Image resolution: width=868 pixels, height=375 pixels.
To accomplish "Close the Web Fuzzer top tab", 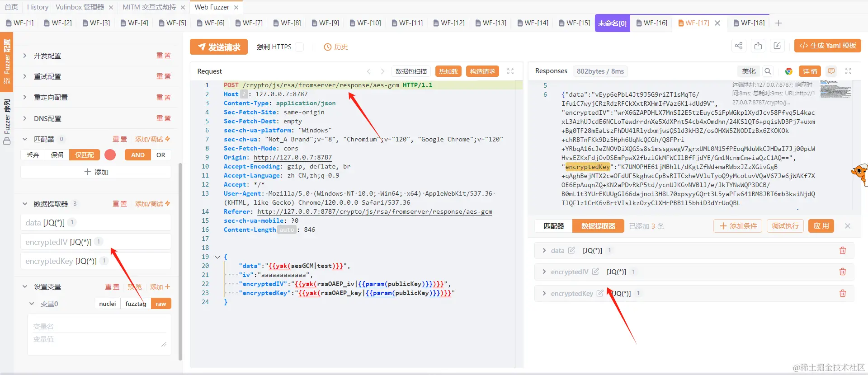I will (236, 7).
